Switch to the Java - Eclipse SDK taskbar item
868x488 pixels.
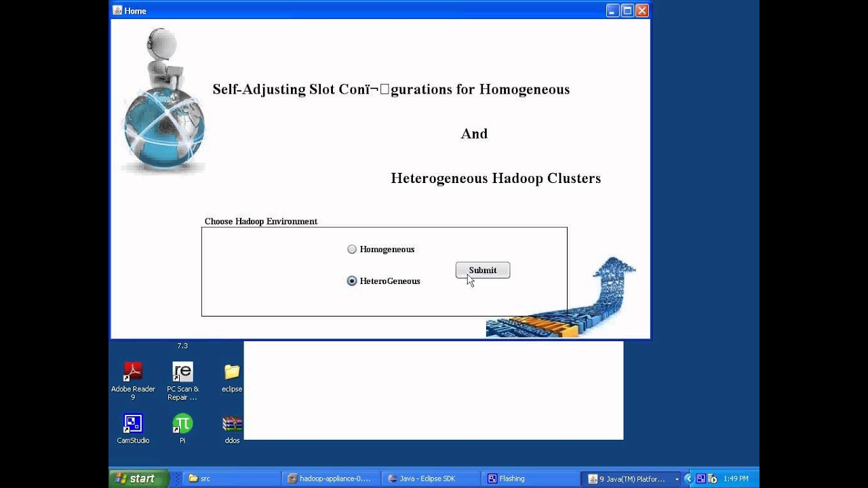(429, 479)
